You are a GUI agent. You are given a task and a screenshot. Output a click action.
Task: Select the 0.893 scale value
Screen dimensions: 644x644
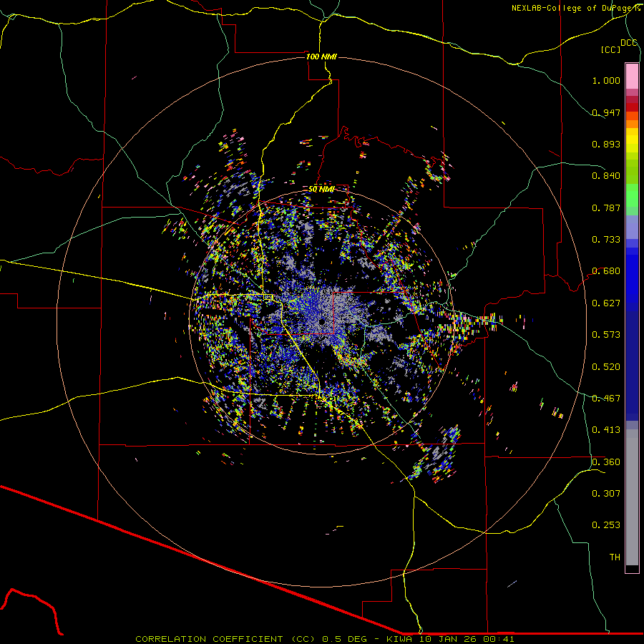(606, 144)
